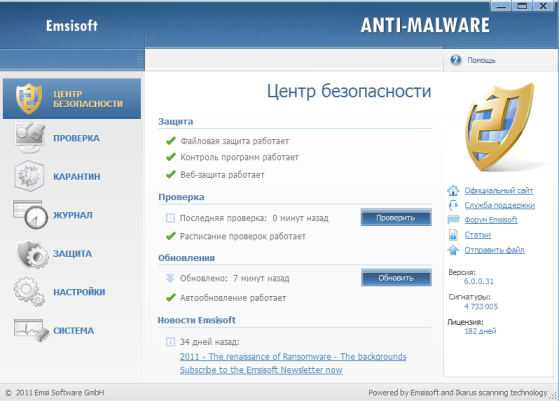Visit the Форум Emsisoft link
Viewport: 559px width, 401px height.
click(491, 220)
